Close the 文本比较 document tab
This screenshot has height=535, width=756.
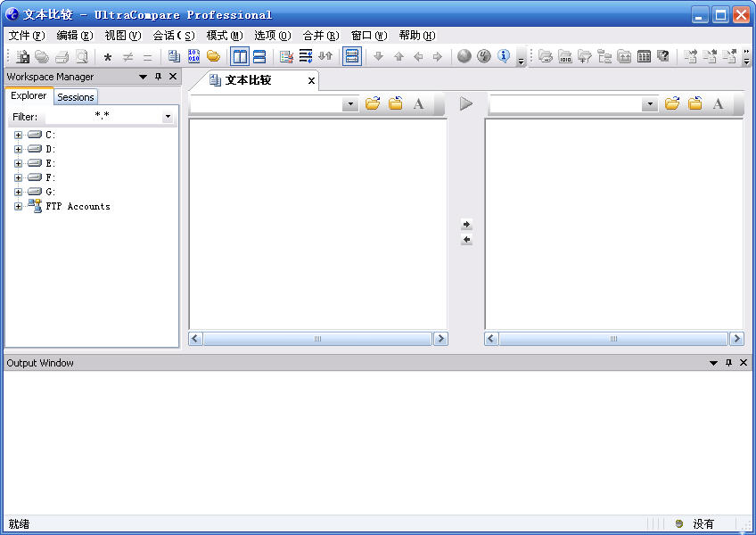311,81
